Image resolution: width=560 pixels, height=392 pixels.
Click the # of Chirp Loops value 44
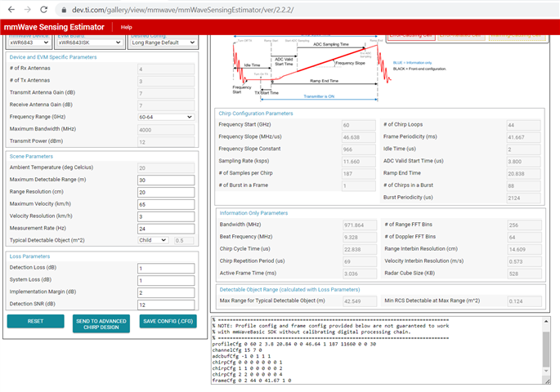click(x=523, y=125)
